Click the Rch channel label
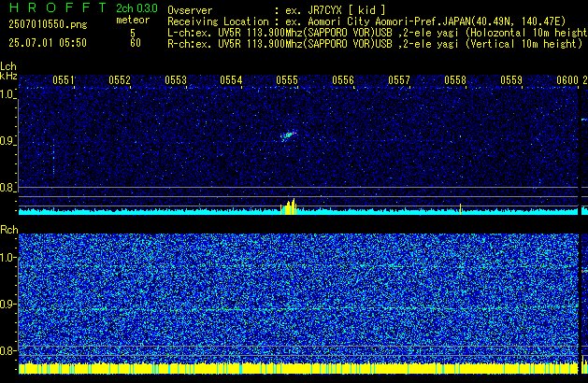Image resolution: width=588 pixels, height=383 pixels. pyautogui.click(x=9, y=230)
